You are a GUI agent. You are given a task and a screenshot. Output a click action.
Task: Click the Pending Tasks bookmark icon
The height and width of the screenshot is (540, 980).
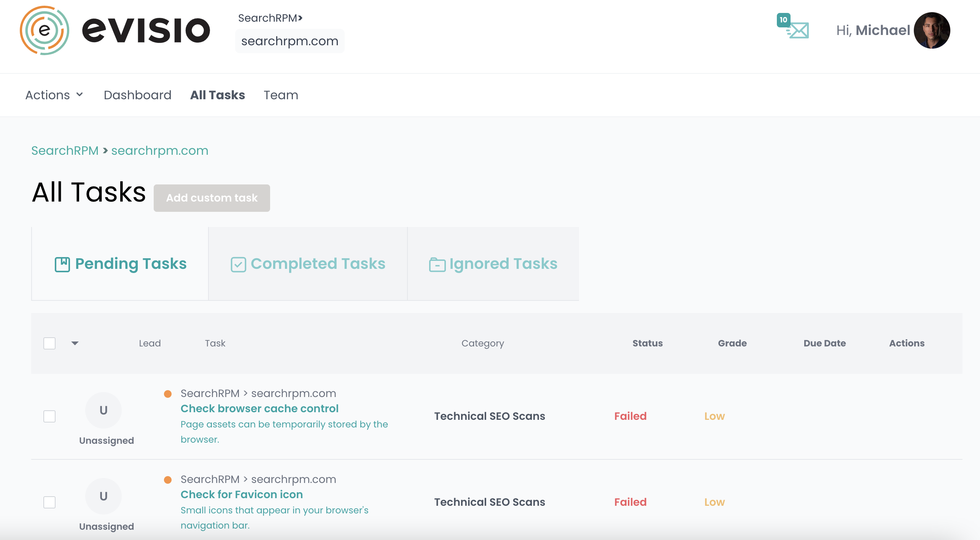(62, 264)
